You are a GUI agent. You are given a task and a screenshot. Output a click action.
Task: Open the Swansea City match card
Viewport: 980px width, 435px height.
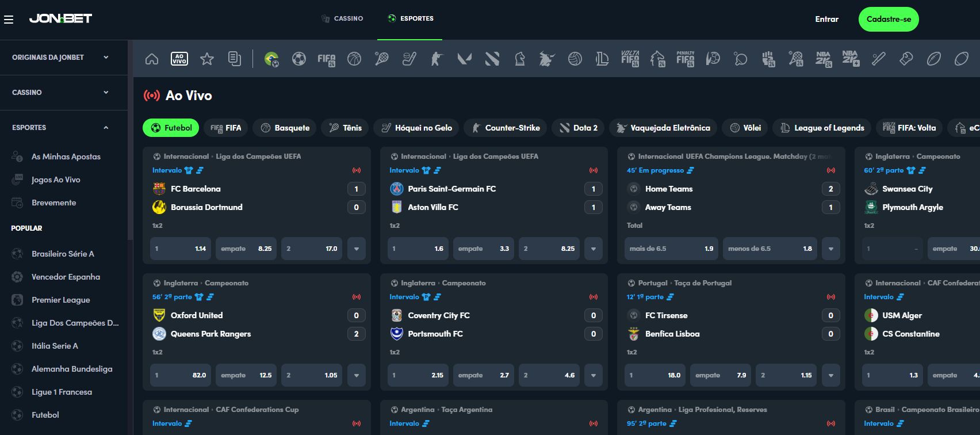[x=917, y=205]
